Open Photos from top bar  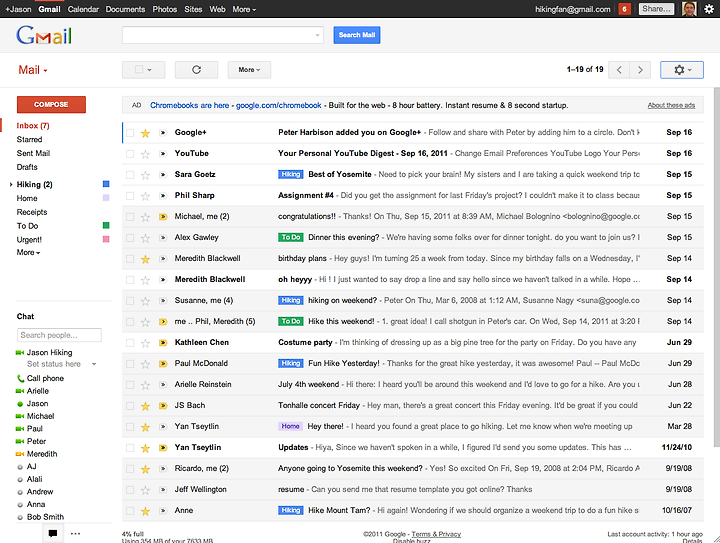point(164,9)
